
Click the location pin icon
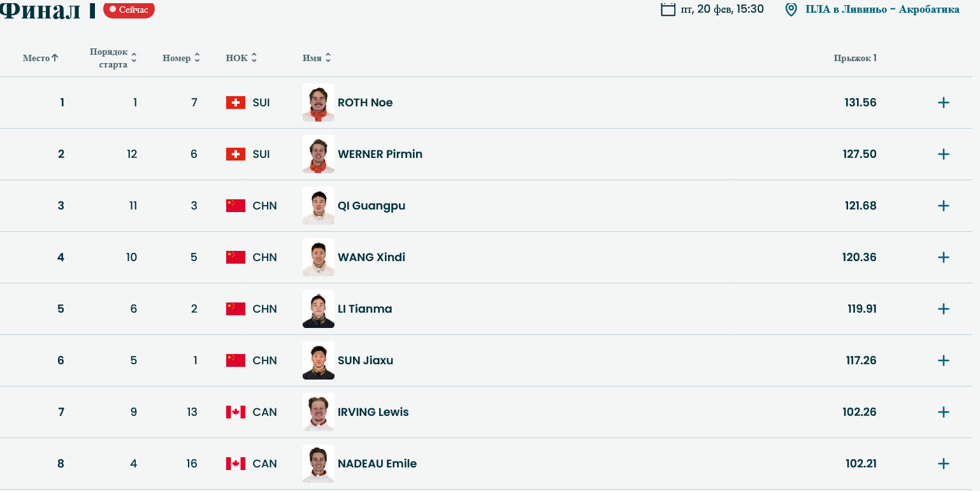pyautogui.click(x=791, y=10)
